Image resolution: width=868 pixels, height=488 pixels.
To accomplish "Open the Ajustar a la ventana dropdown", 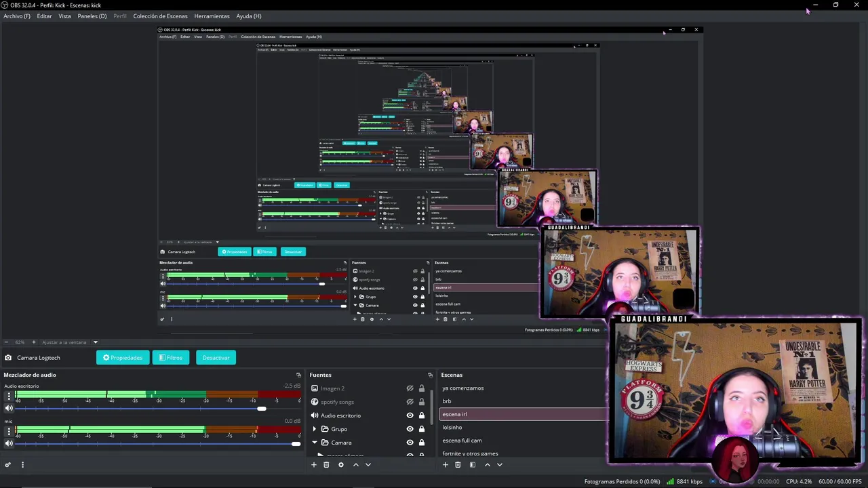I will (70, 342).
